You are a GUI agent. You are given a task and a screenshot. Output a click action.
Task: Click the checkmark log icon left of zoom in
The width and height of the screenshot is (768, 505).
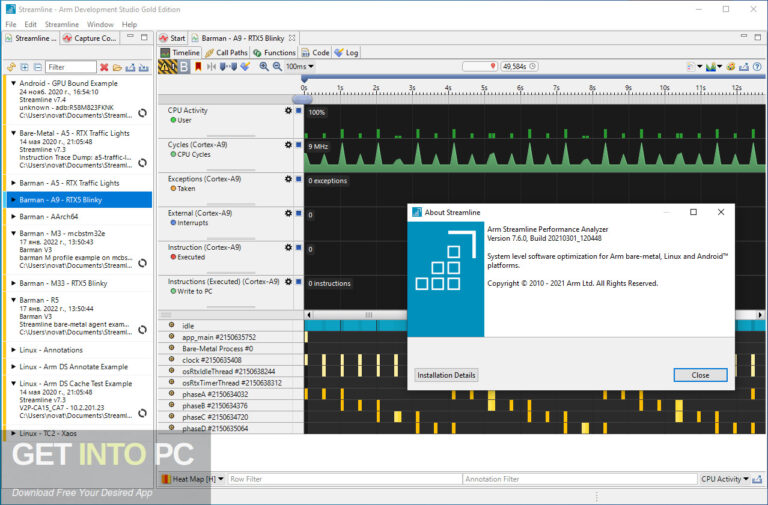tap(245, 67)
